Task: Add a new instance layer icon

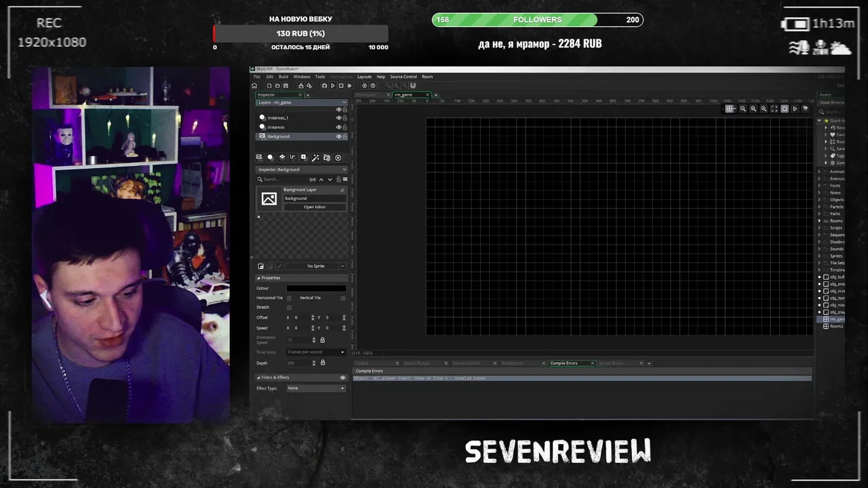Action: [x=271, y=157]
